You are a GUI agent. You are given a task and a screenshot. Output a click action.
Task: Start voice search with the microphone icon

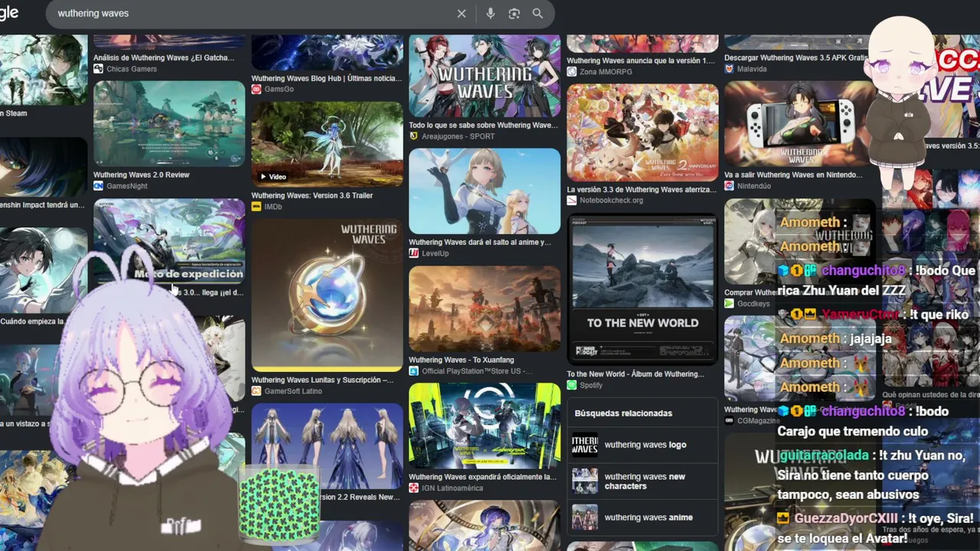[x=491, y=14]
